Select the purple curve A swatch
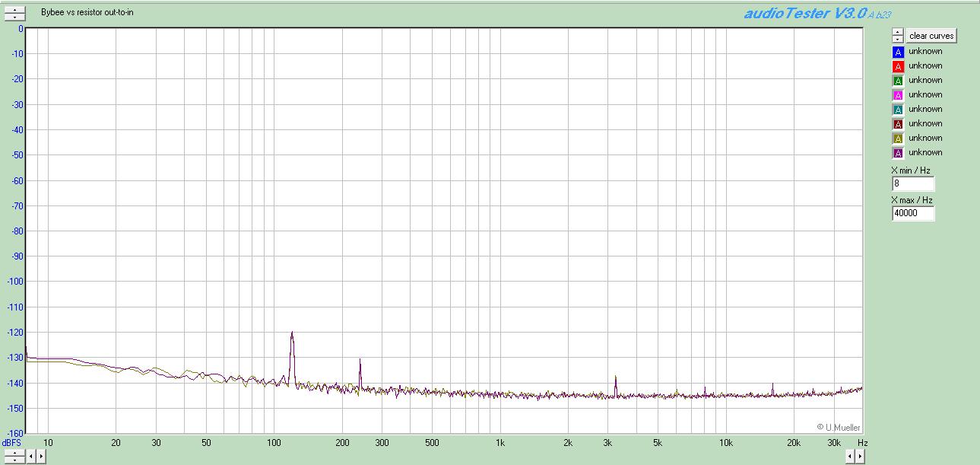The height and width of the screenshot is (465, 980). (898, 153)
